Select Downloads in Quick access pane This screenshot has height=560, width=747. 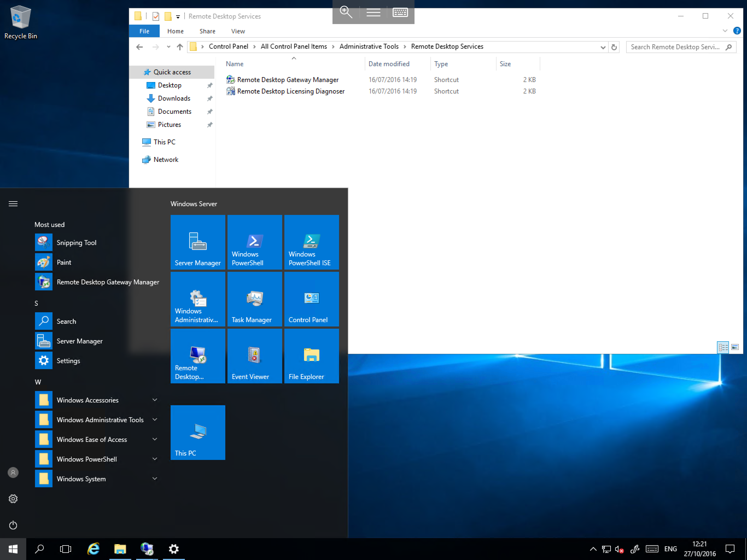(174, 98)
